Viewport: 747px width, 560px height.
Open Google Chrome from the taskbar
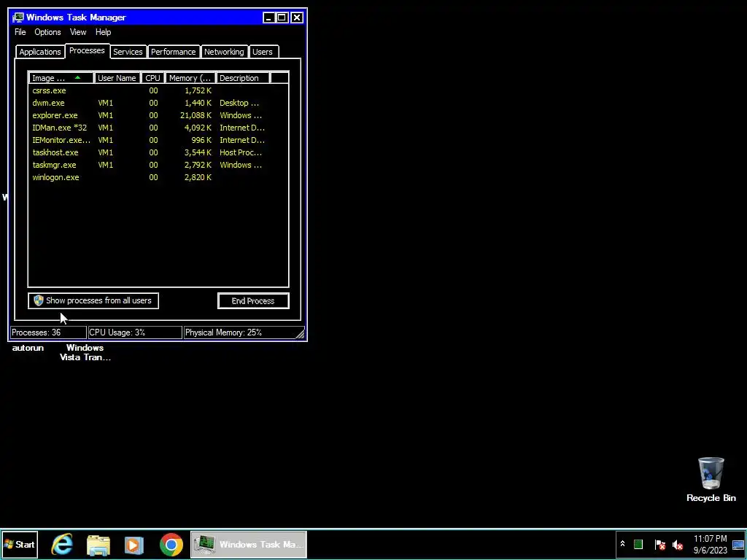coord(171,545)
